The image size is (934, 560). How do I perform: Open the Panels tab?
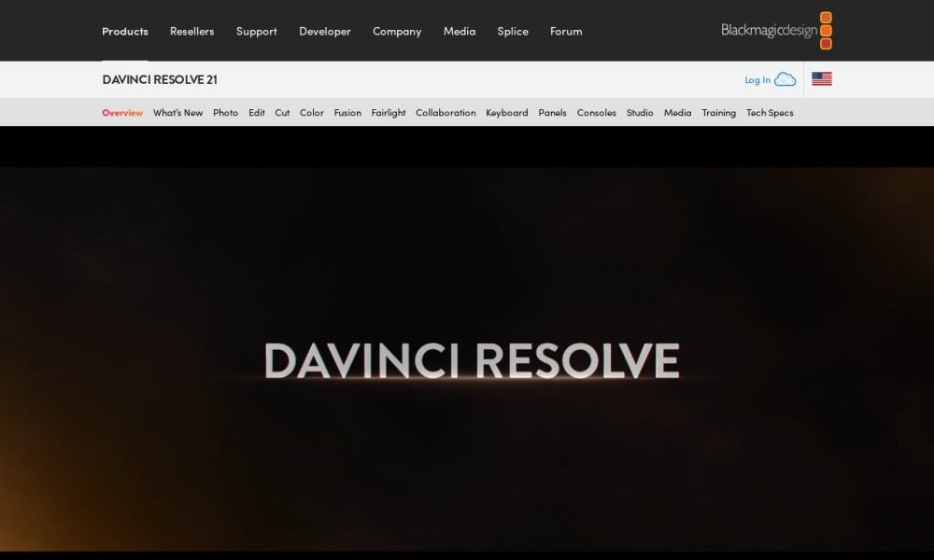coord(552,113)
